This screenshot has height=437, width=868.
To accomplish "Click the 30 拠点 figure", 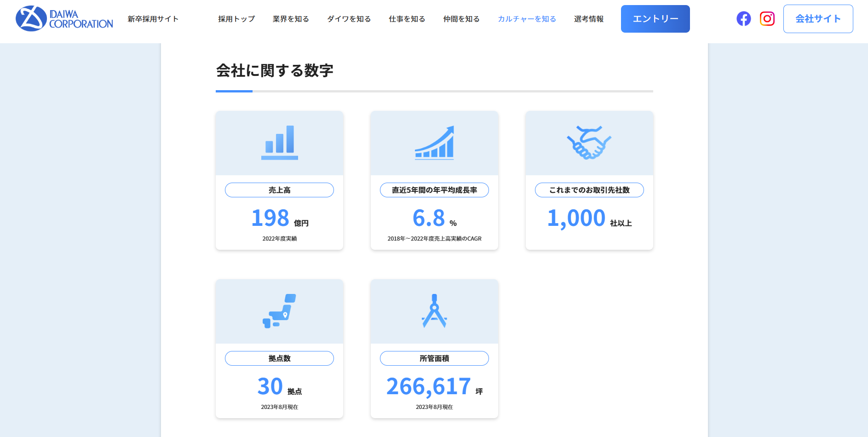I will (280, 386).
